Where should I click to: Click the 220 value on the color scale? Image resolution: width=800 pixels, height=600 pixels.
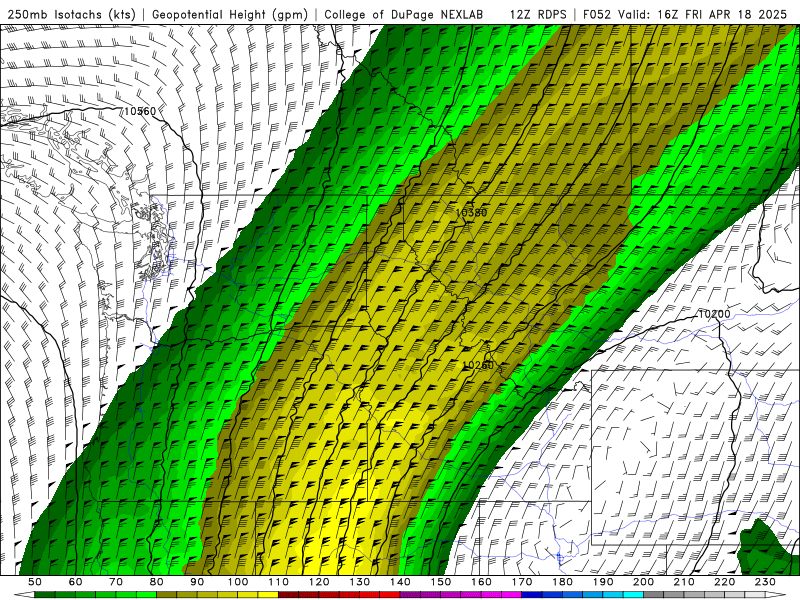click(x=724, y=582)
